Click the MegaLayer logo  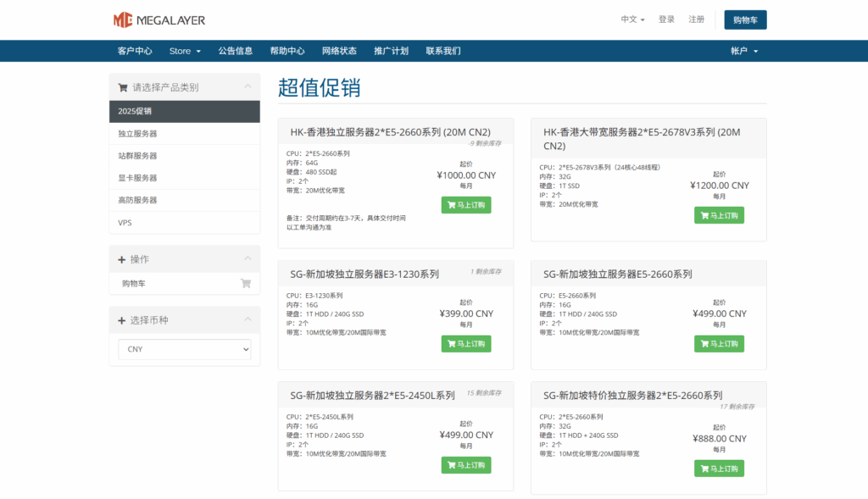(x=159, y=20)
